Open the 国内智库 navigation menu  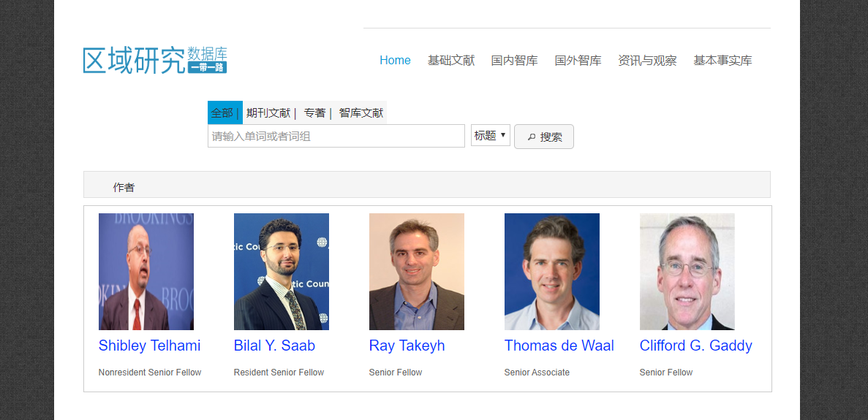tap(514, 61)
